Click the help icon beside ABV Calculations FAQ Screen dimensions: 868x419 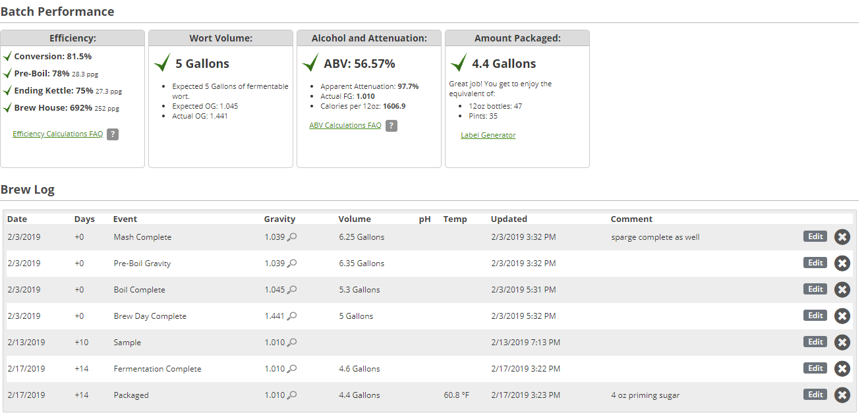tap(391, 126)
